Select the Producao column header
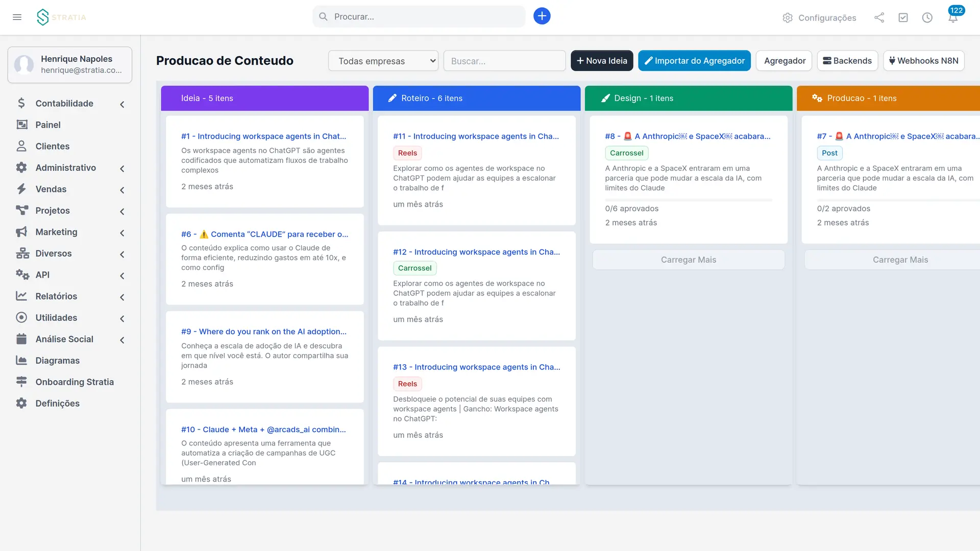This screenshot has width=980, height=551. pyautogui.click(x=888, y=98)
